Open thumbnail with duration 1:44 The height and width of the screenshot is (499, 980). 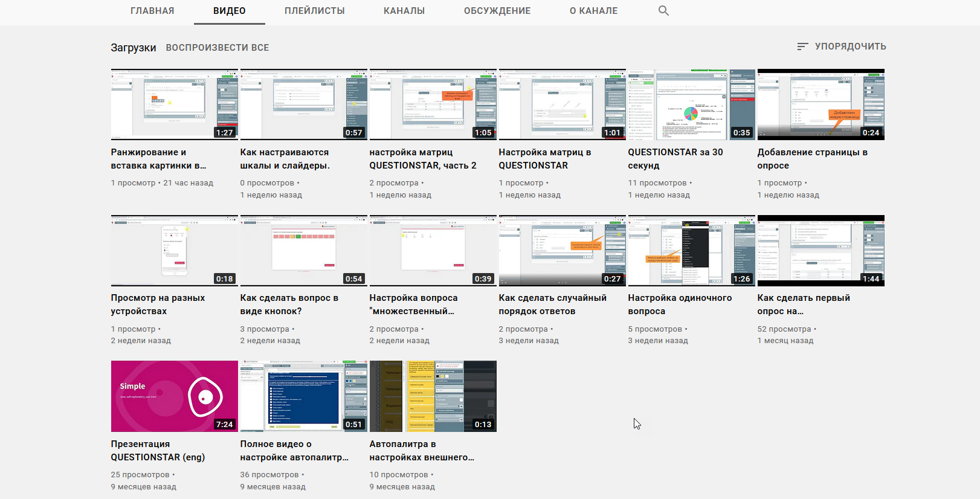coord(821,251)
